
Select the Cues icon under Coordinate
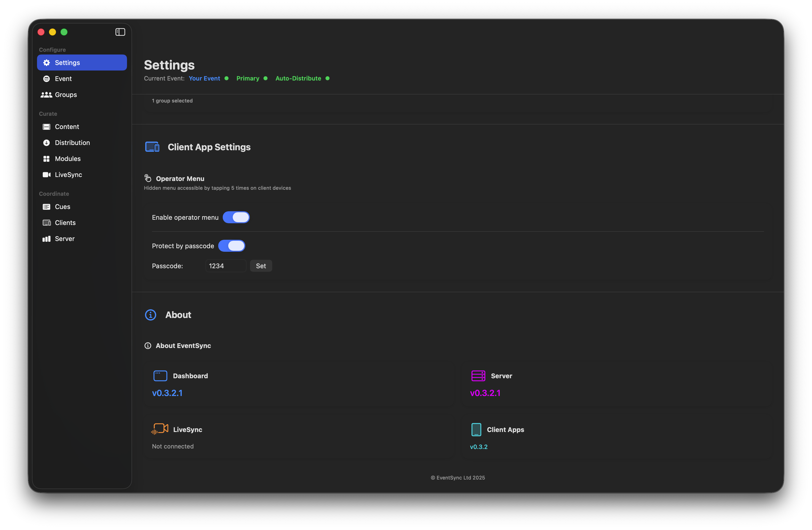click(46, 206)
